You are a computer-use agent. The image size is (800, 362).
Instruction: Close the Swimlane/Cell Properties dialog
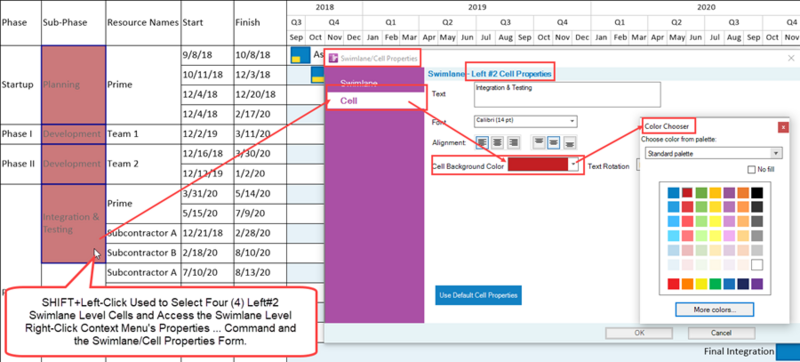point(791,58)
